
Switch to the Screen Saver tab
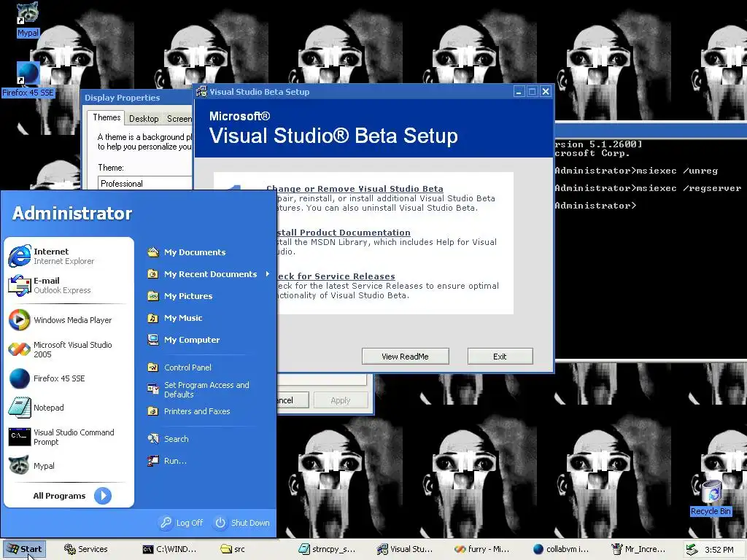click(178, 119)
